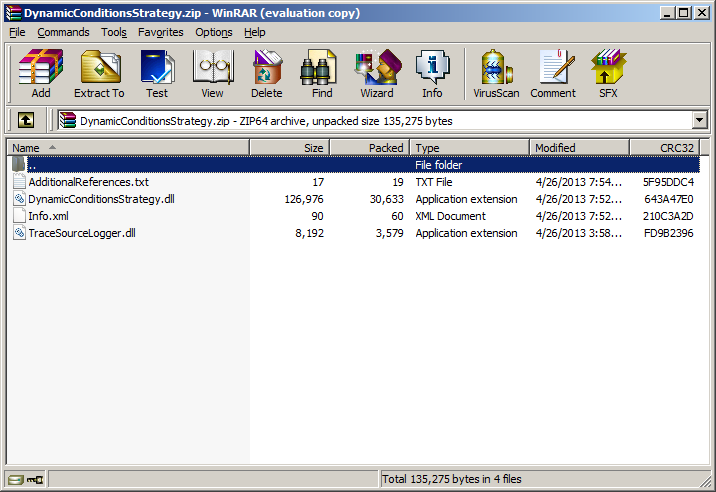Click the WinRAR title bar icon
This screenshot has width=716, height=492.
click(13, 13)
